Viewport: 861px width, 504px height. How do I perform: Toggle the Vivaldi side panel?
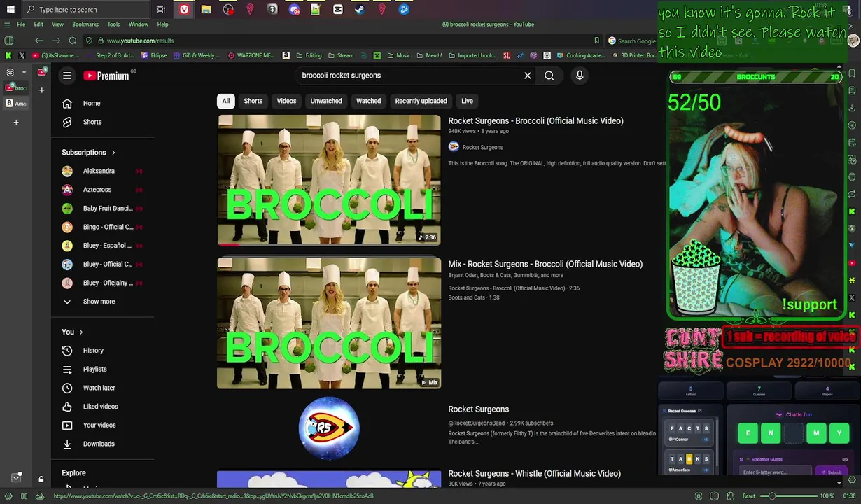[x=9, y=41]
